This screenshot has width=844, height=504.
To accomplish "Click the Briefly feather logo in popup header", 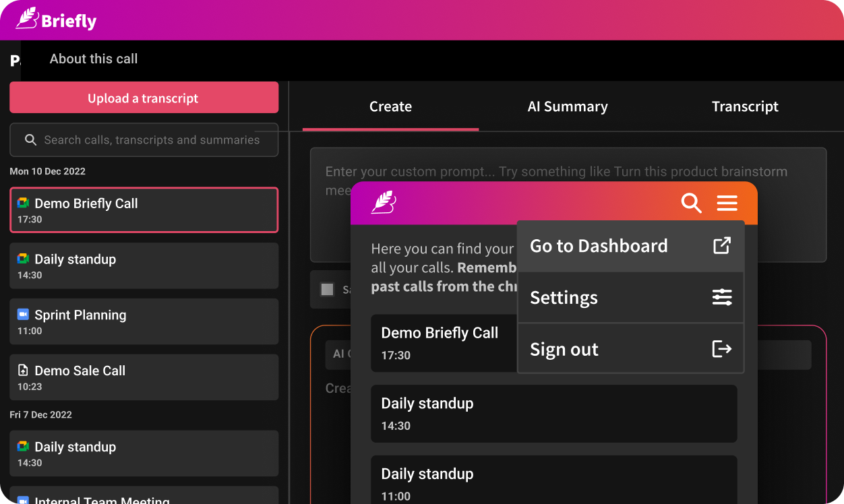I will click(x=384, y=202).
